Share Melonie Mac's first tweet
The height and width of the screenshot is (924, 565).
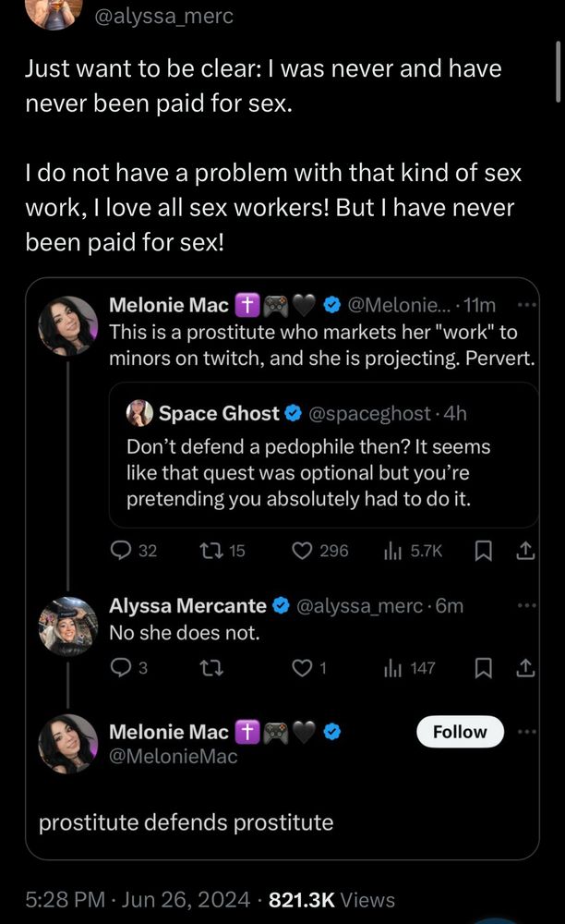[x=523, y=551]
